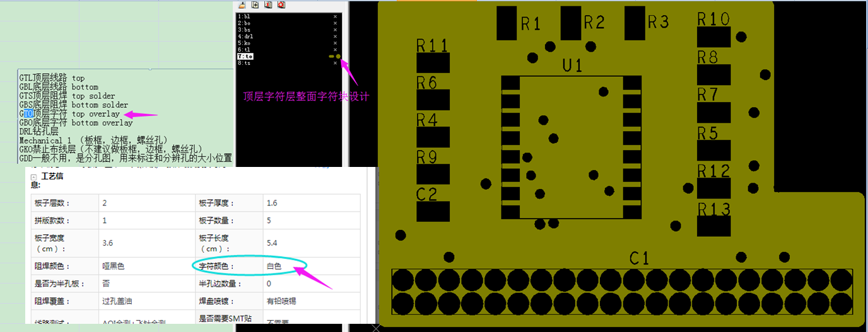
Task: Click the R13 resistor pad on the PCB
Action: [714, 226]
